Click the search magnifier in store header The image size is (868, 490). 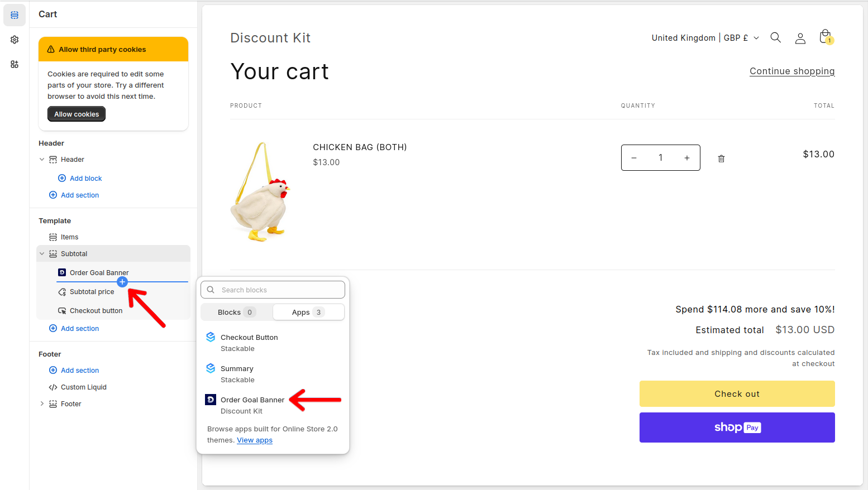775,37
